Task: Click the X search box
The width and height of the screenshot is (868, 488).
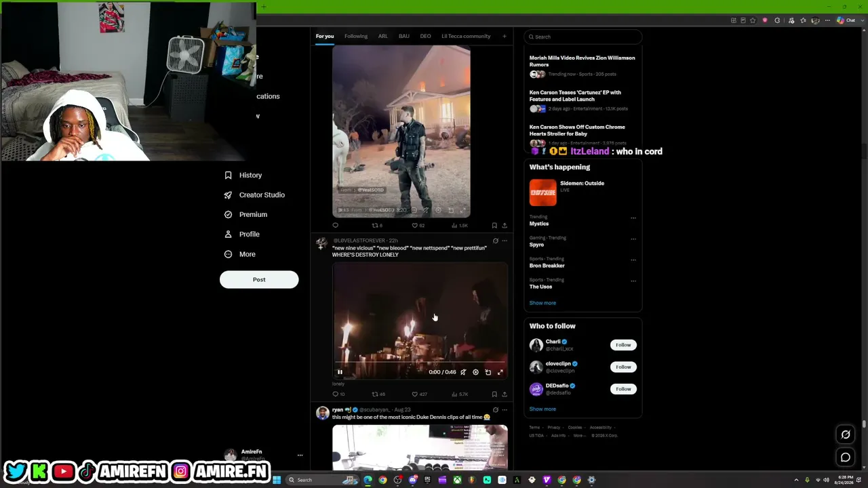Action: click(x=583, y=37)
